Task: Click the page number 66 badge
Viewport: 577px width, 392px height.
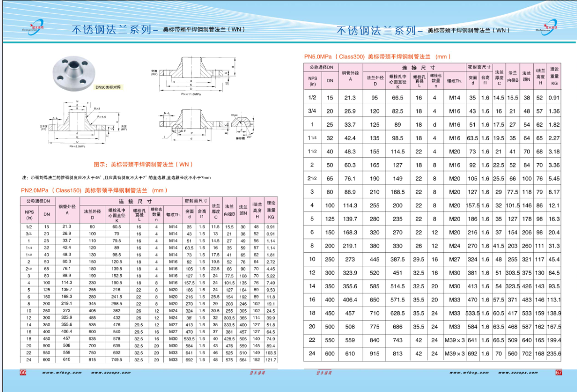Action: pyautogui.click(x=22, y=373)
